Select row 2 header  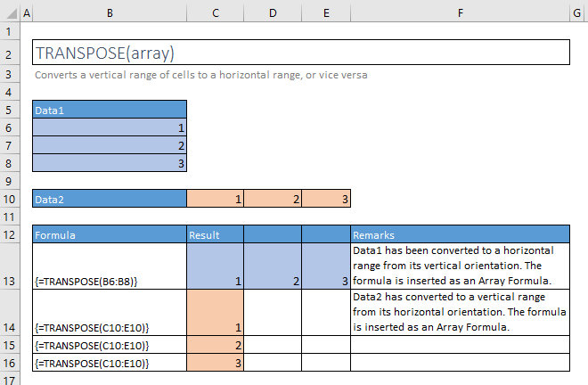click(x=10, y=53)
